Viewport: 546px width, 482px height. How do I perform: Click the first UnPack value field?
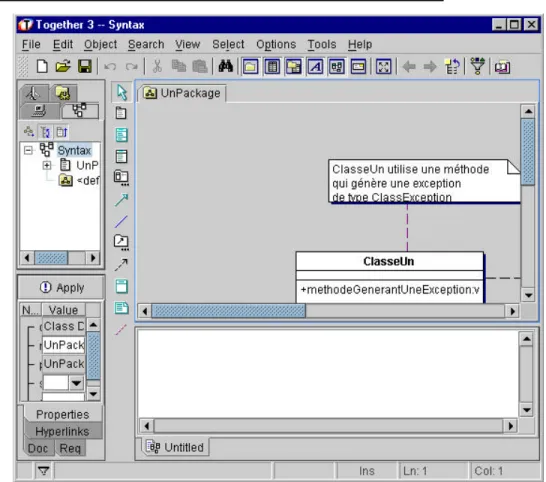(63, 345)
